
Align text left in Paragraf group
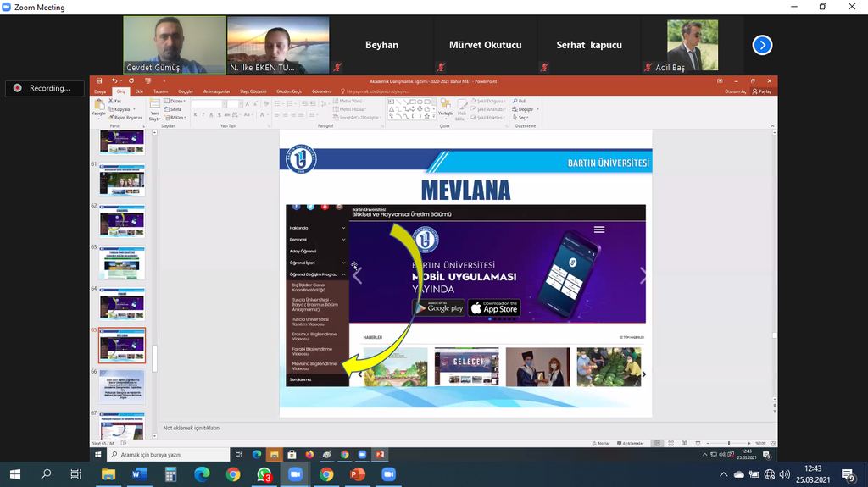pyautogui.click(x=277, y=115)
